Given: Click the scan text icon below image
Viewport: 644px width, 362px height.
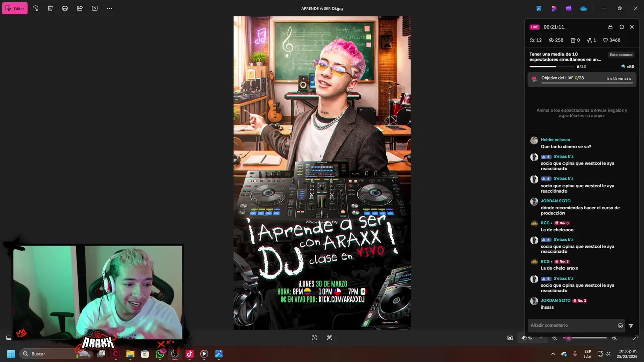Looking at the screenshot, I should (x=330, y=338).
